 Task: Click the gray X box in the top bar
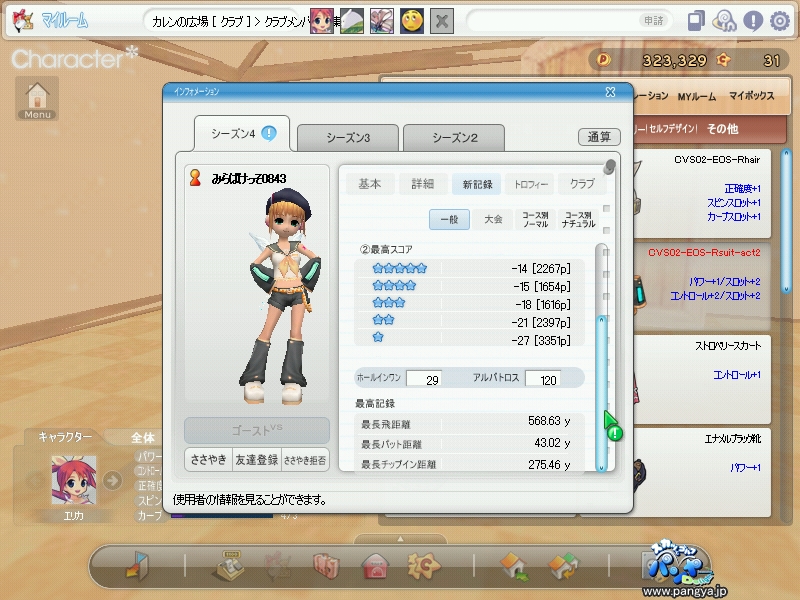[442, 21]
